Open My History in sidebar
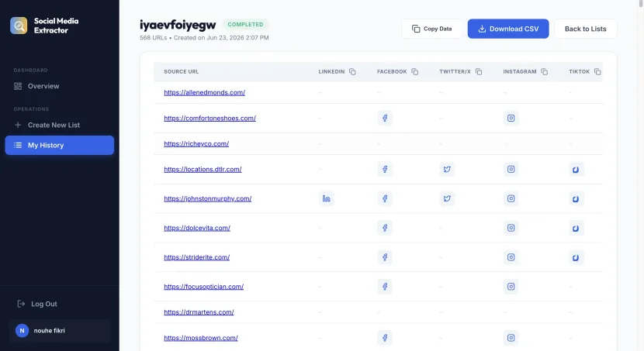The image size is (644, 351). click(59, 145)
